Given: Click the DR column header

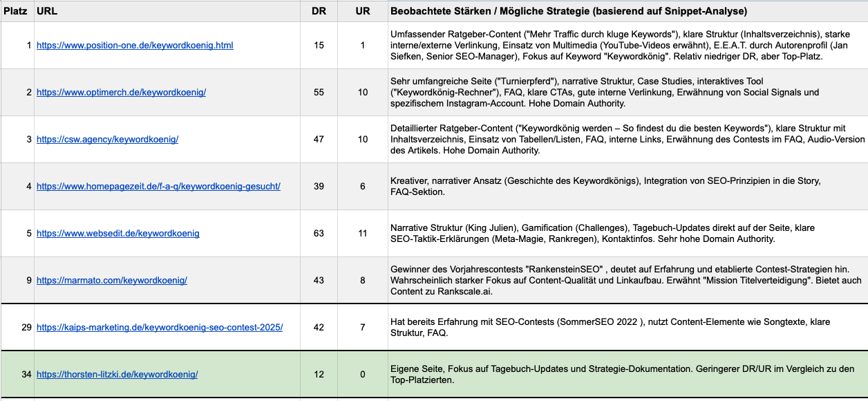Looking at the screenshot, I should 319,12.
